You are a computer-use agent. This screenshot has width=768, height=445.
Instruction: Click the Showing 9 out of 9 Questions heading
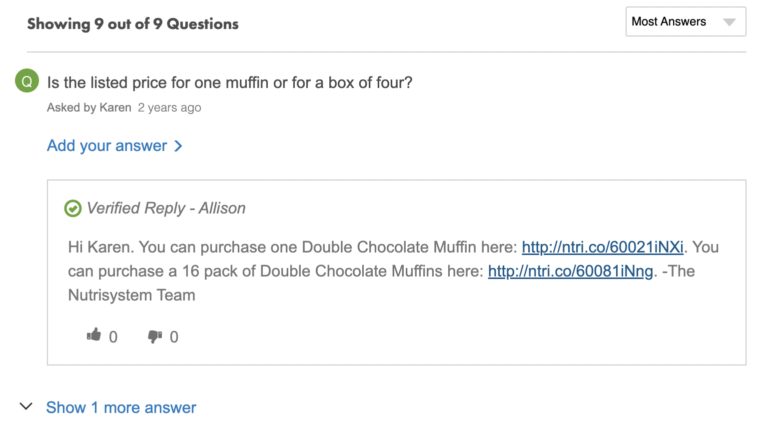[x=133, y=23]
